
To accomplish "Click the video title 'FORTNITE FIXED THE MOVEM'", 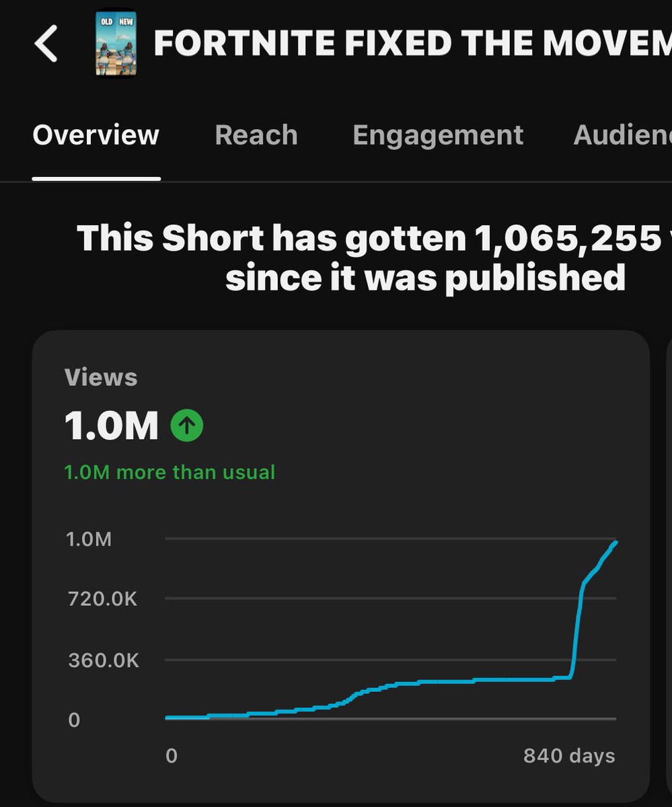I will click(x=412, y=44).
